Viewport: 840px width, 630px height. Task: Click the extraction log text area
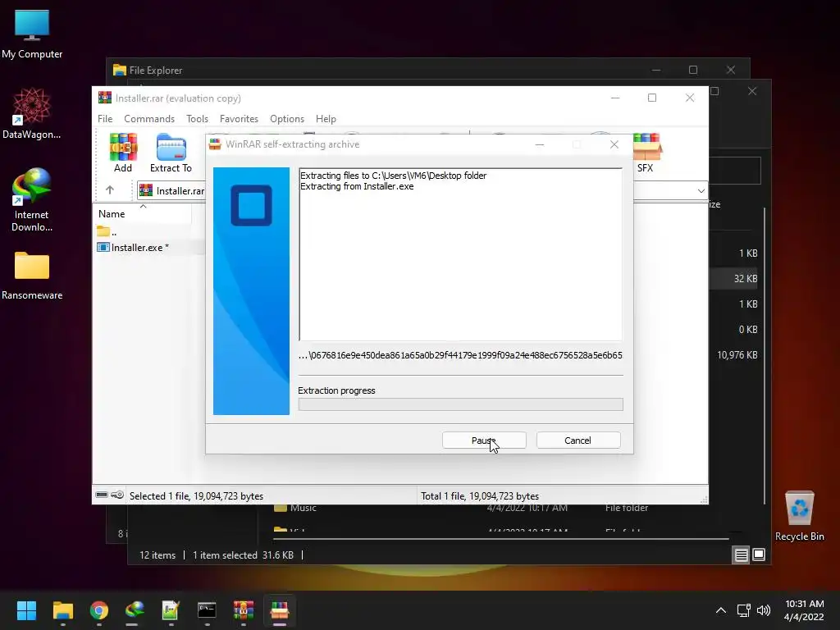[461, 254]
